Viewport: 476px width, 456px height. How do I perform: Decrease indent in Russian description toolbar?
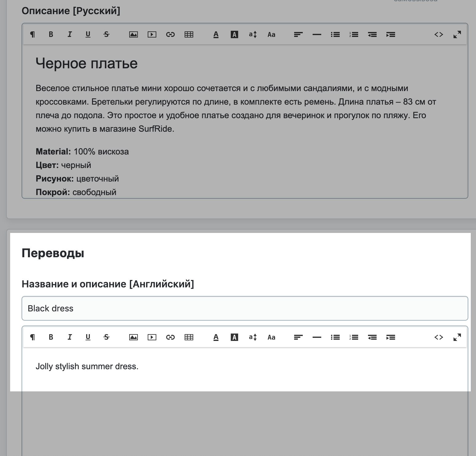(x=372, y=34)
